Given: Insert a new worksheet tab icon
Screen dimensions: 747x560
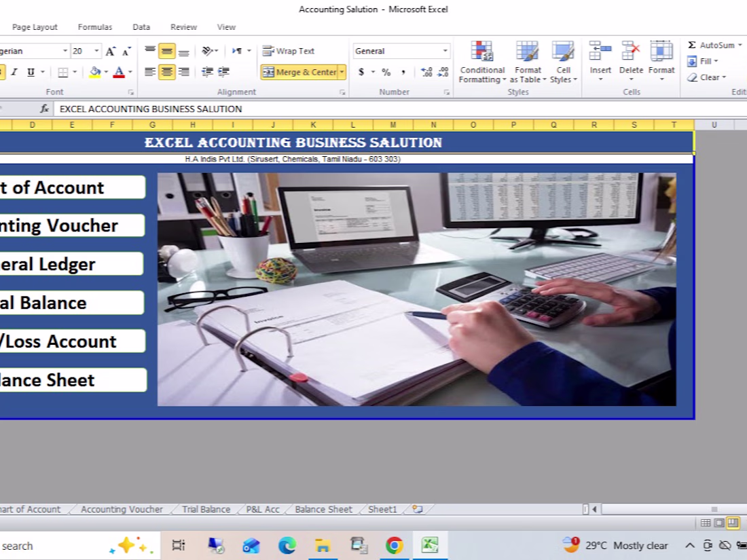Looking at the screenshot, I should (418, 509).
